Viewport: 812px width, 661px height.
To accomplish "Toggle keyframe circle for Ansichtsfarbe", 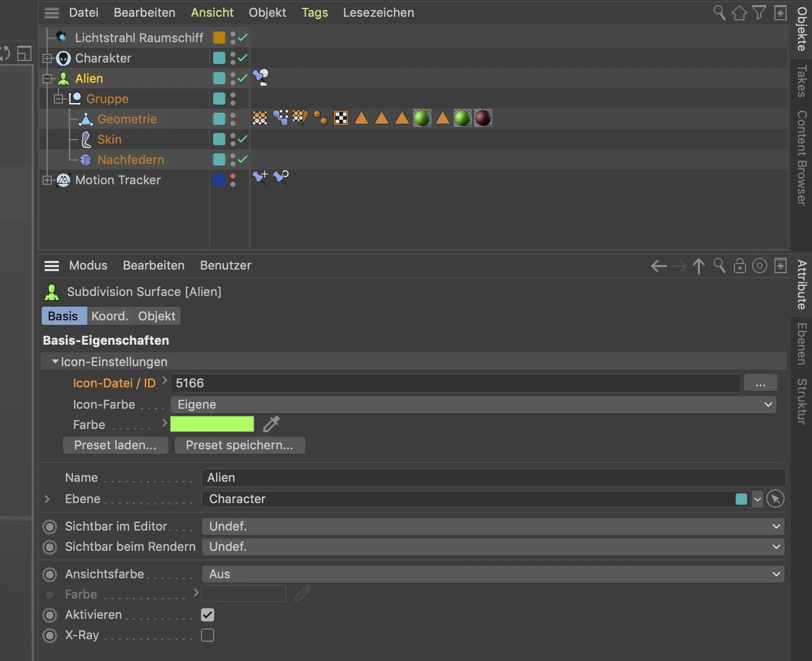I will (x=50, y=575).
